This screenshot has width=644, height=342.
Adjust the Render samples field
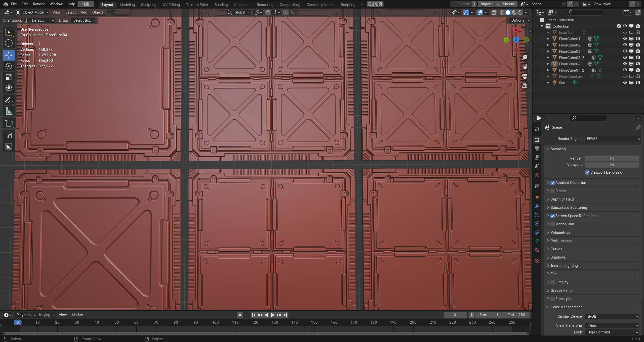click(611, 158)
